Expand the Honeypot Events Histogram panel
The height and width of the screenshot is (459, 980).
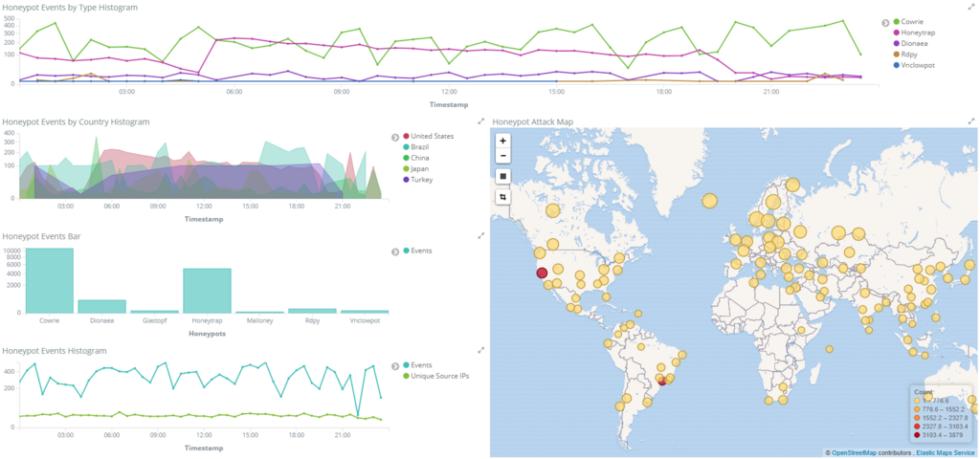[x=481, y=350]
